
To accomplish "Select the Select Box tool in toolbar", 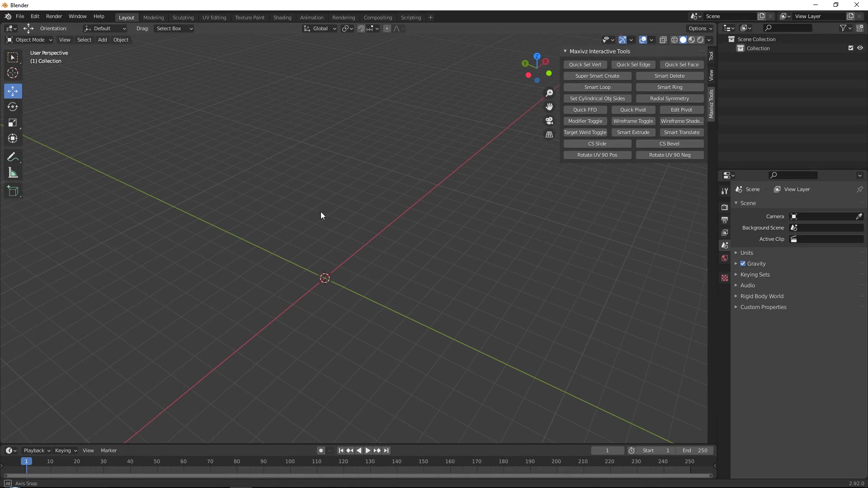I will coord(13,57).
